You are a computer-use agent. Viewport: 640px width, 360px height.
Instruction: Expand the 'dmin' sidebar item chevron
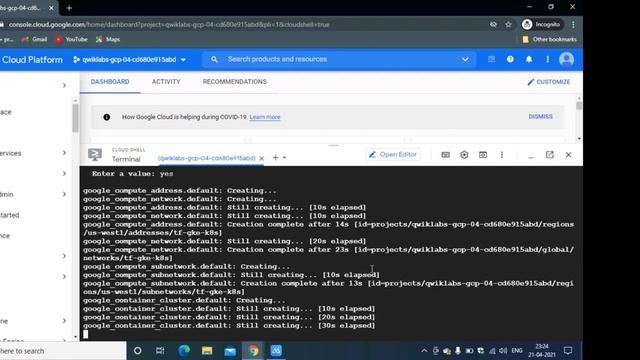point(64,194)
